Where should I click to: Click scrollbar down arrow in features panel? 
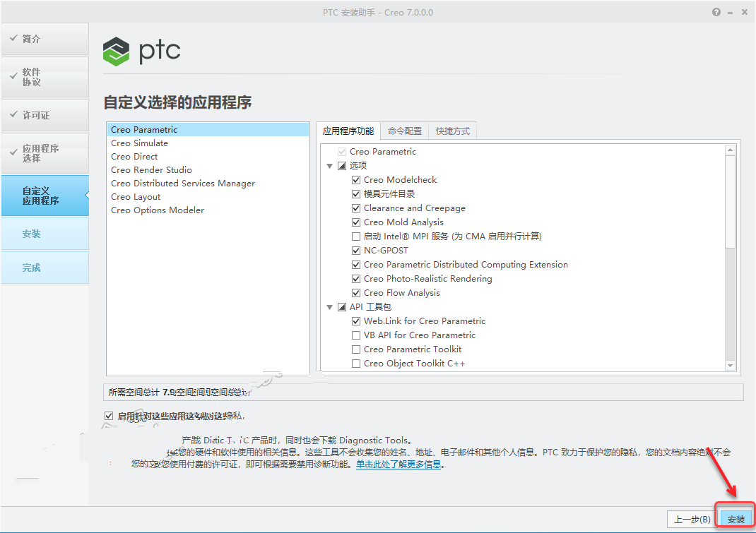730,366
